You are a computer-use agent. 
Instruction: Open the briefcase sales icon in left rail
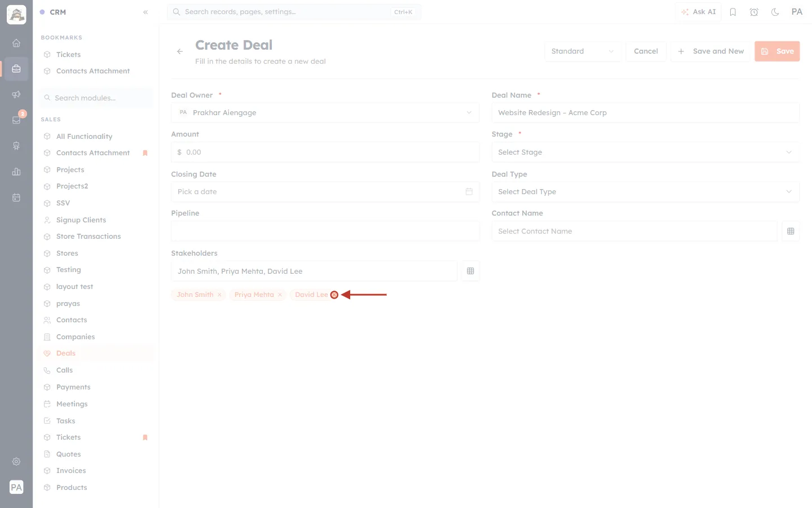[16, 69]
